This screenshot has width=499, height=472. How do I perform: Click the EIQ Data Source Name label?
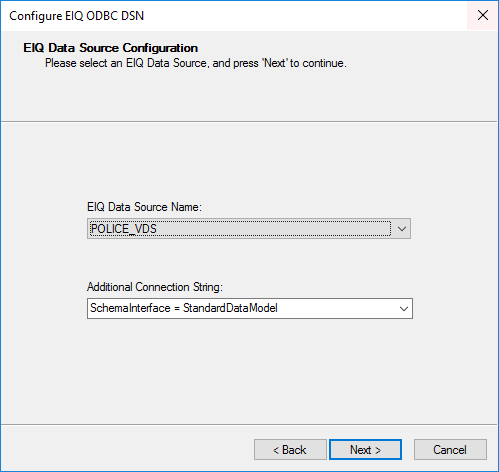click(x=144, y=207)
